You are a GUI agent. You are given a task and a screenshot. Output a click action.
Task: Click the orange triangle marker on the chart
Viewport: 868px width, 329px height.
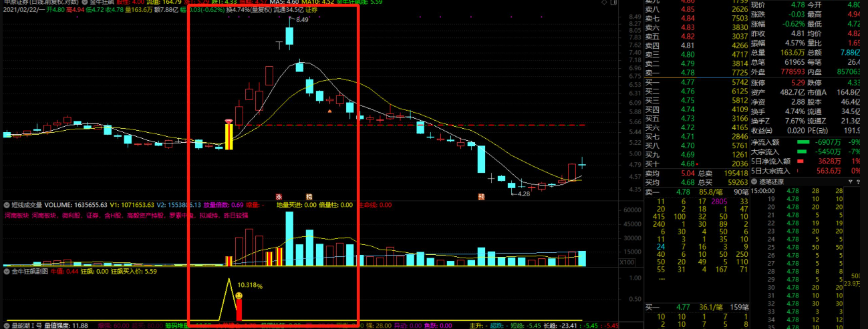pyautogui.click(x=329, y=111)
